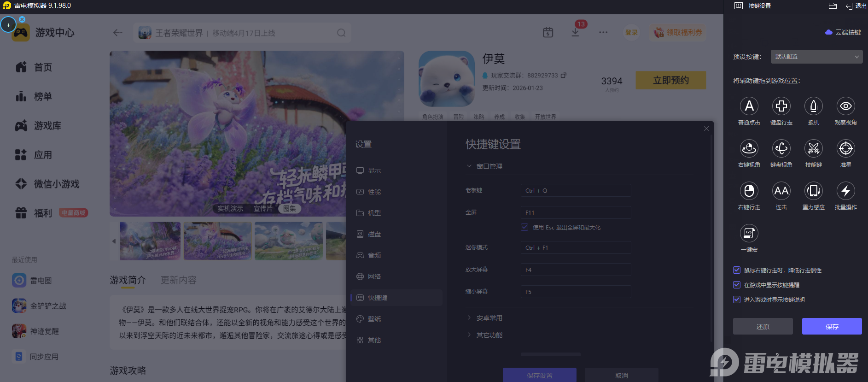Click the 登录 login button

[631, 32]
